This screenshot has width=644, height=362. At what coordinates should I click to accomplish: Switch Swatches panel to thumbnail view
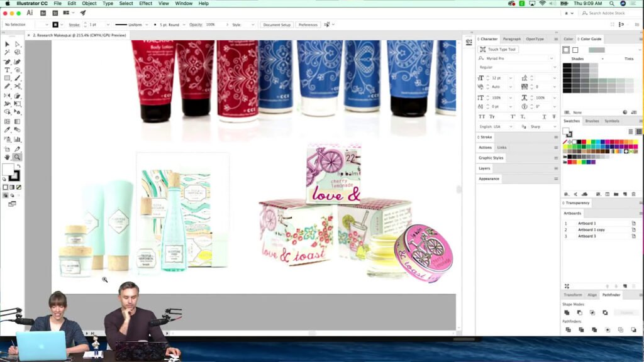pyautogui.click(x=639, y=132)
